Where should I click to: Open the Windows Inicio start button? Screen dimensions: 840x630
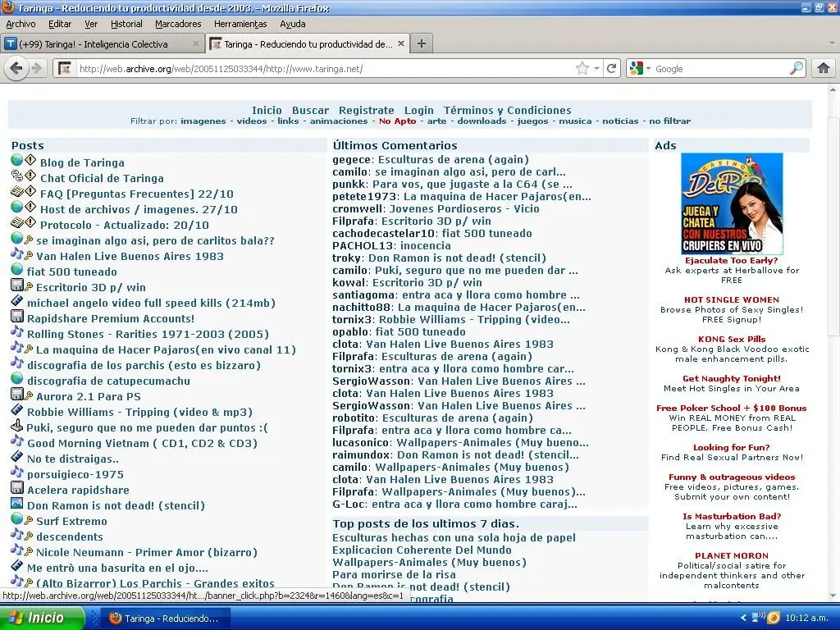pos(43,618)
